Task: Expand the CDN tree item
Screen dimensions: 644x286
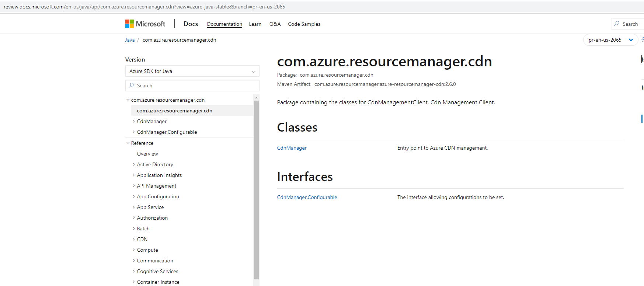Action: [x=133, y=239]
